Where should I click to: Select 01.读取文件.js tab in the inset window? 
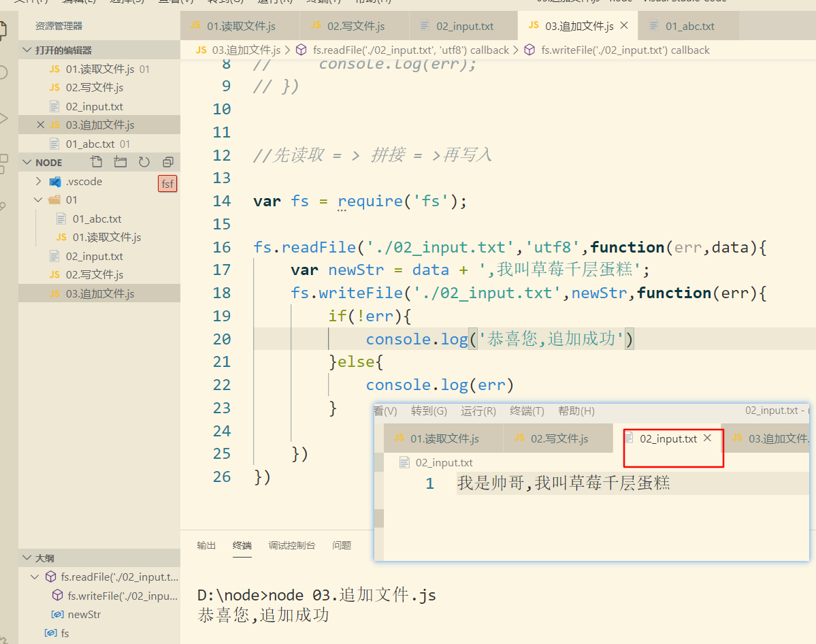coord(443,438)
